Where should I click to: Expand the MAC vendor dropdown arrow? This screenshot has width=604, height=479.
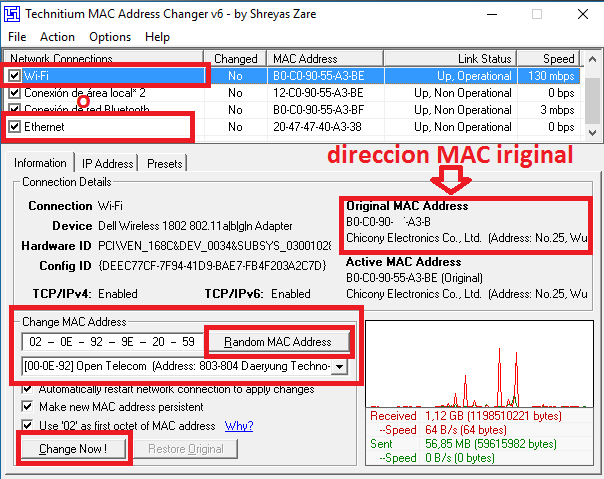(x=339, y=366)
